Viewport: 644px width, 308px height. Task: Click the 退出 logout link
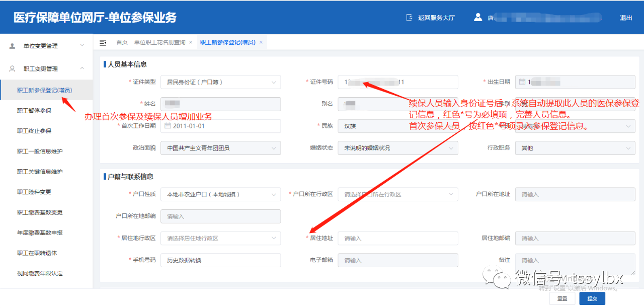point(626,18)
